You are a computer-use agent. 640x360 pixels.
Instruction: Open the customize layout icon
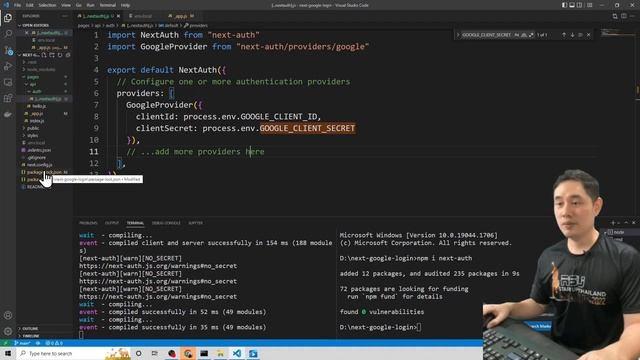click(589, 5)
